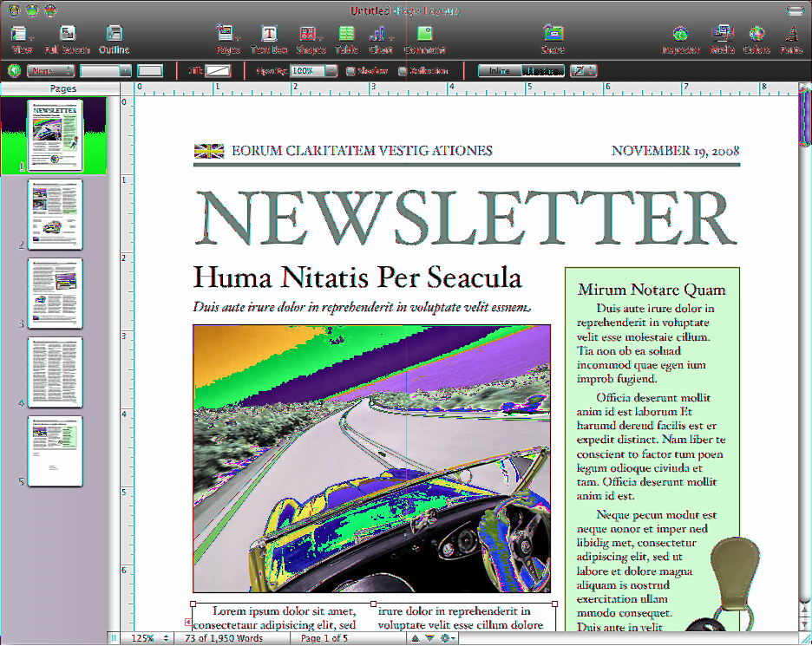
Task: Open the Chart toolbar menu
Action: point(381,39)
